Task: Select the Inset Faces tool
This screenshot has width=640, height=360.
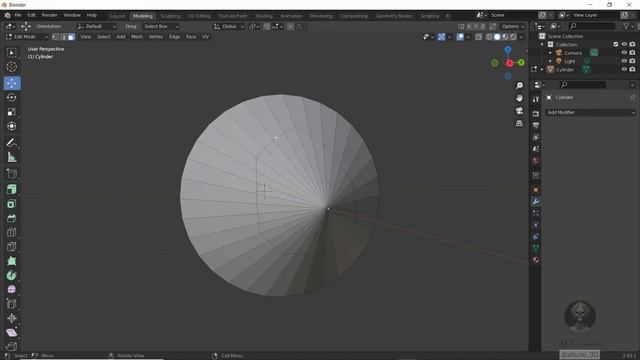Action: click(11, 204)
